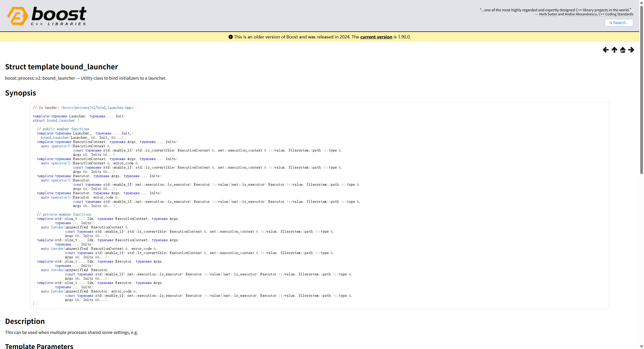Click the last invoke overload link
Viewport: 644px width, 349px height.
click(57, 291)
